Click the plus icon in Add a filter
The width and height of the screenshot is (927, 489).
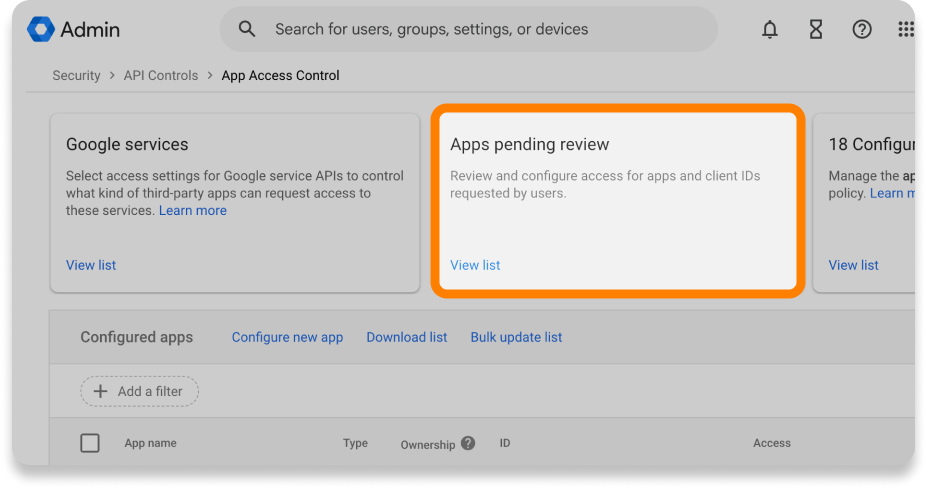pos(101,391)
